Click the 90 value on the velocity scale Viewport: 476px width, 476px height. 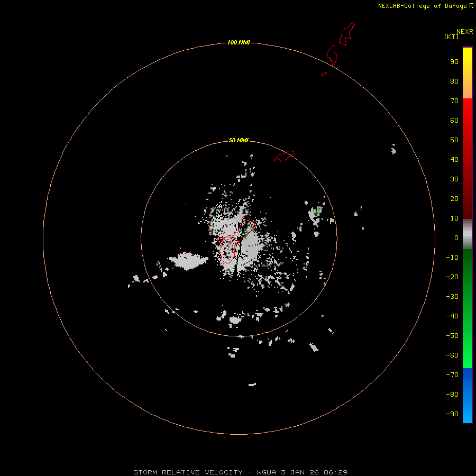[x=454, y=62]
